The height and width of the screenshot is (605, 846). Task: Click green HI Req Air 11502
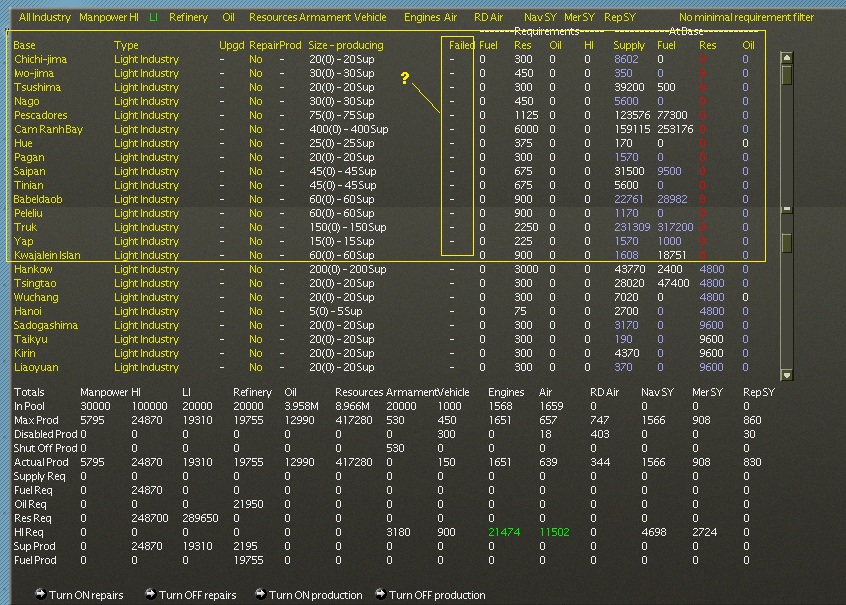pos(554,532)
